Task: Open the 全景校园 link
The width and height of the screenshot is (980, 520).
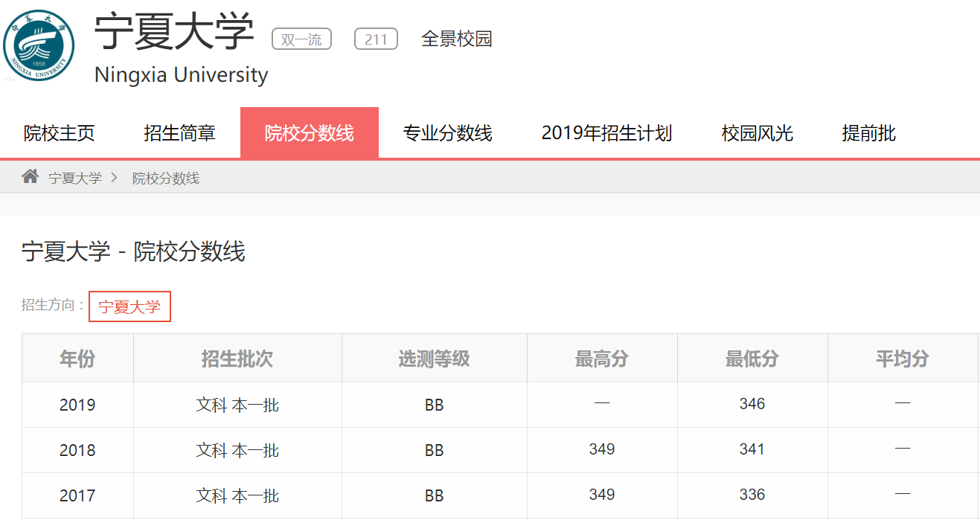Action: (457, 39)
